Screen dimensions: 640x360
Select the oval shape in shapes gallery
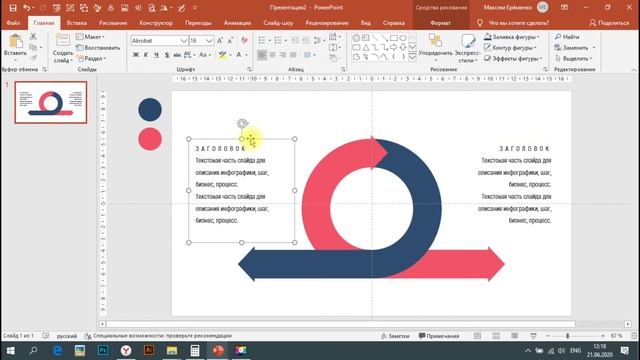click(403, 38)
